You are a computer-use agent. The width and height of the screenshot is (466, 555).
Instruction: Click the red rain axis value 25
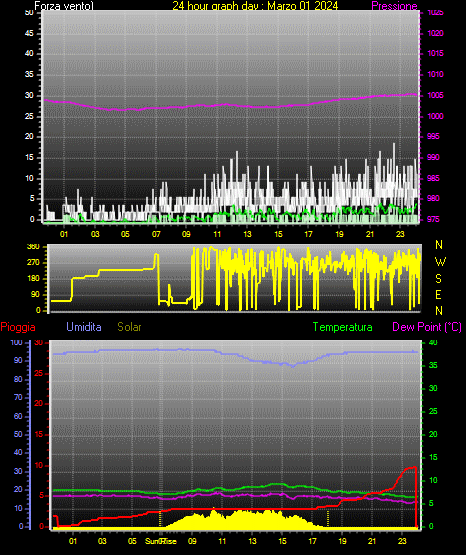39,373
